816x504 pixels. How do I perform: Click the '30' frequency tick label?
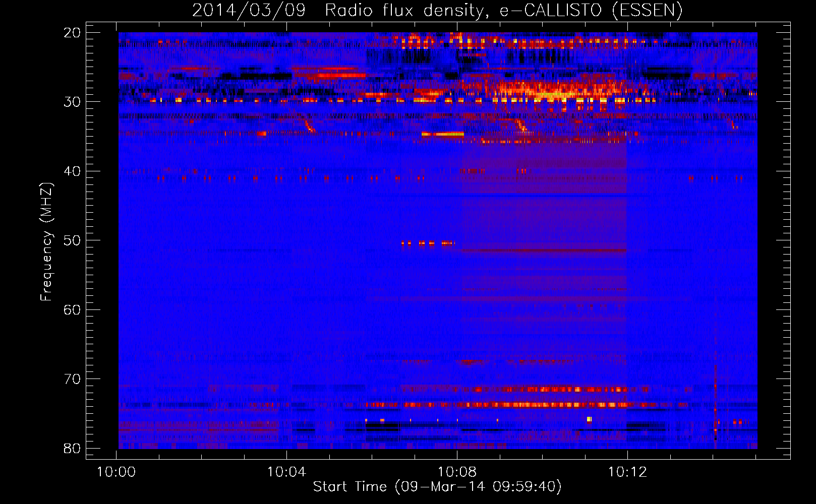(72, 102)
